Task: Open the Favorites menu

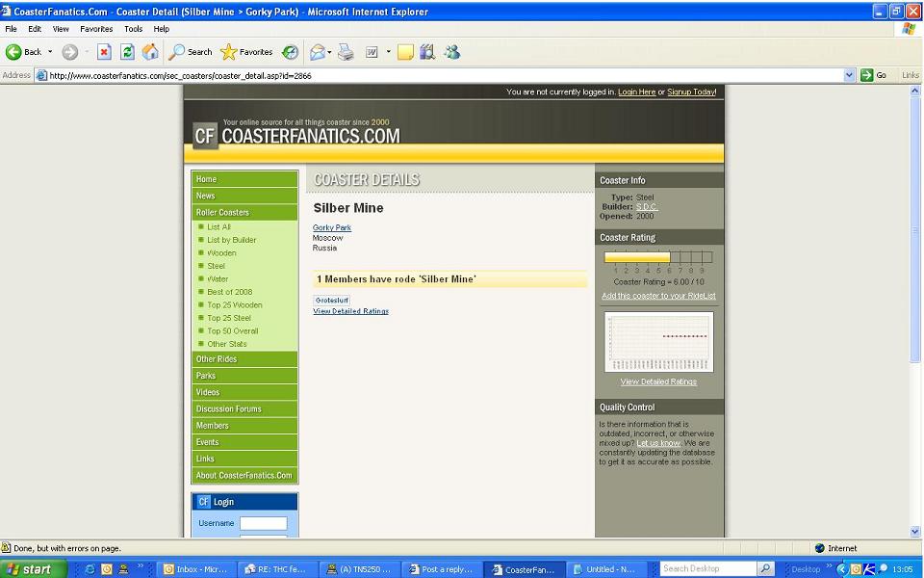Action: [x=96, y=29]
